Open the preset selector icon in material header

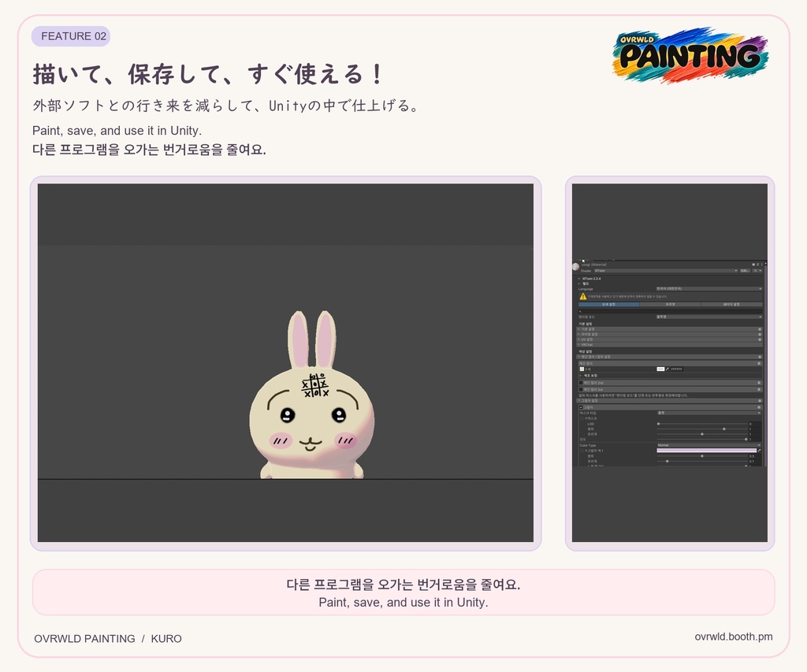coord(757,265)
